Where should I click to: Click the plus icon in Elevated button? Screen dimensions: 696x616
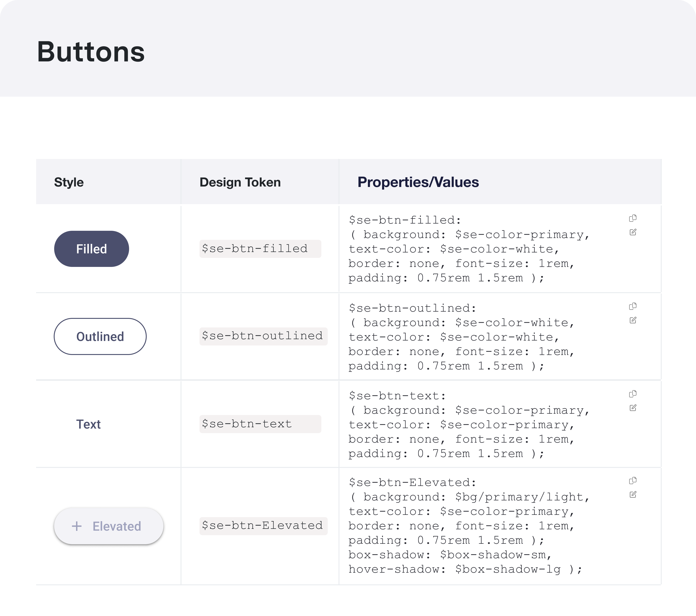click(x=77, y=526)
